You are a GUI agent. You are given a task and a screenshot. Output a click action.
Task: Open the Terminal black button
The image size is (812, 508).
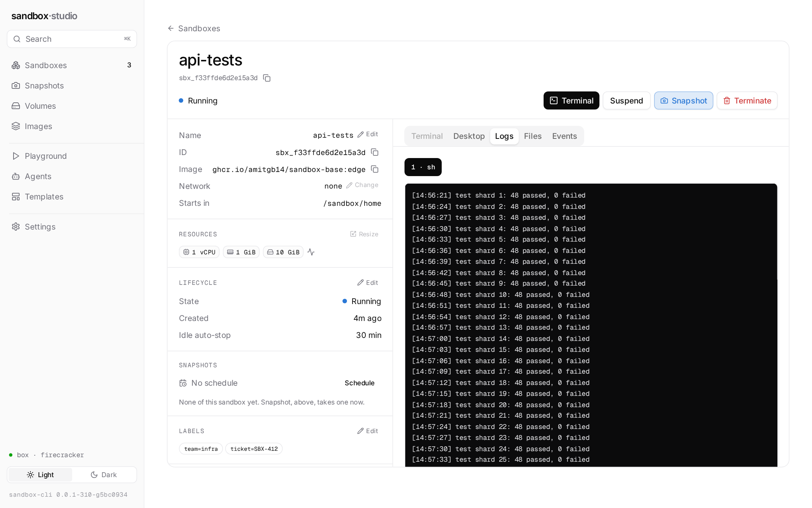tap(571, 100)
